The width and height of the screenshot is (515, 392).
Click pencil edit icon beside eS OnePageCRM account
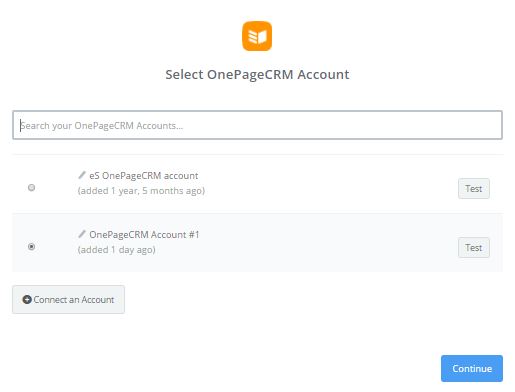pos(82,175)
